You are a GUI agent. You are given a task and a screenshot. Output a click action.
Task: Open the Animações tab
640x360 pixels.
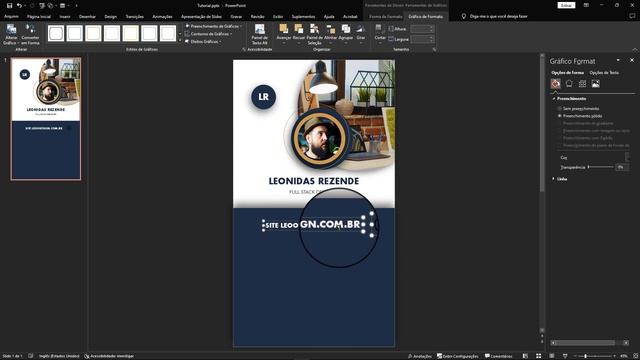tap(162, 17)
